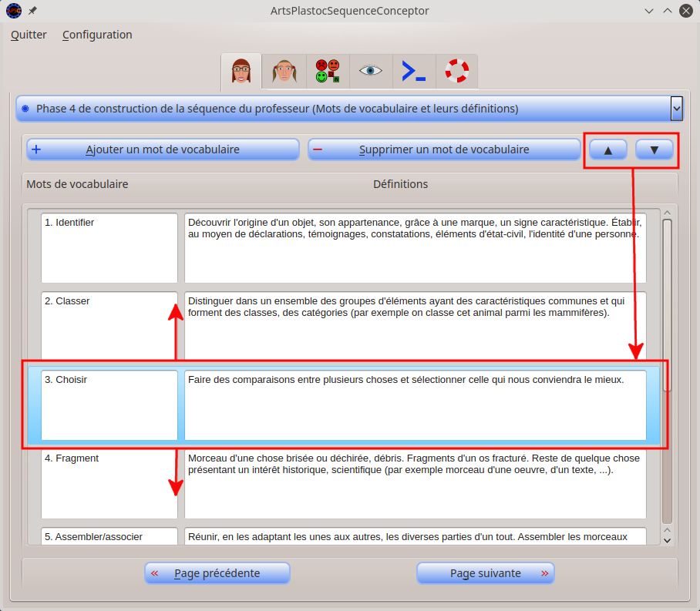
Task: Click Ajouter un mot de vocabulaire
Action: tap(163, 149)
